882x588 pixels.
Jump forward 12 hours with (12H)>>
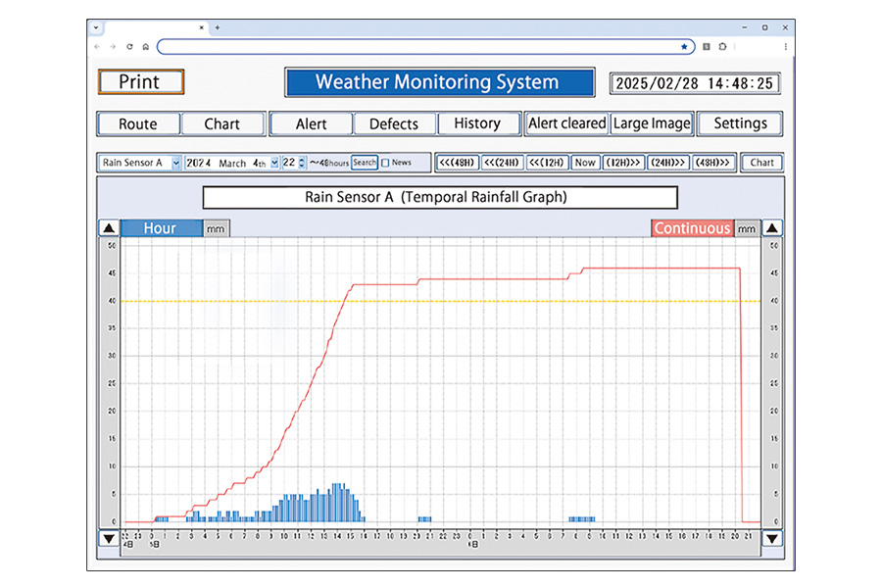click(x=623, y=163)
